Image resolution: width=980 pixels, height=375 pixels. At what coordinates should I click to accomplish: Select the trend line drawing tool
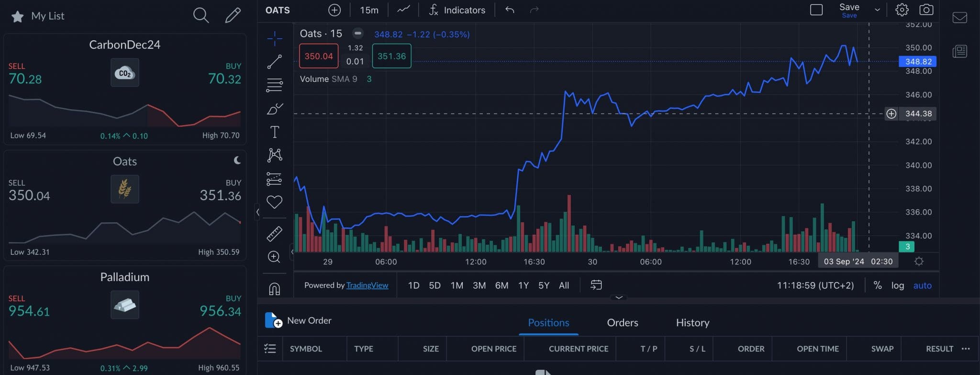[x=275, y=62]
